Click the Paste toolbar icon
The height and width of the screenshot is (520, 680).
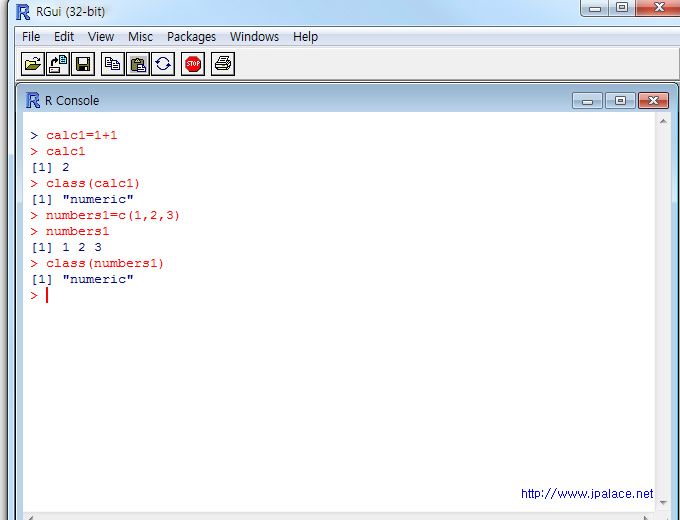point(138,64)
